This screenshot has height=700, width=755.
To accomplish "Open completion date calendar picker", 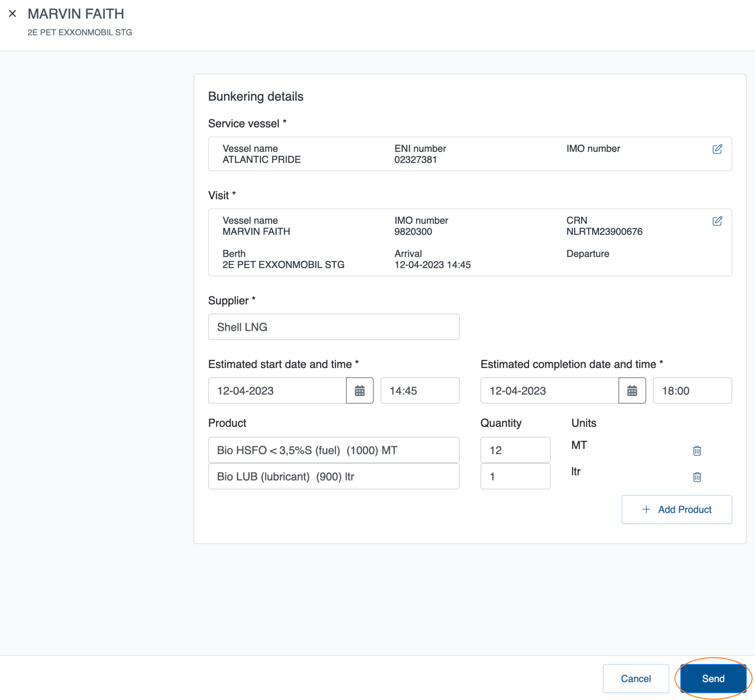I will [x=632, y=391].
